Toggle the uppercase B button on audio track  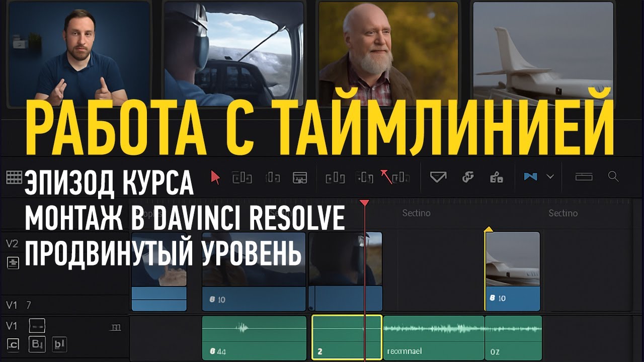[x=37, y=344]
